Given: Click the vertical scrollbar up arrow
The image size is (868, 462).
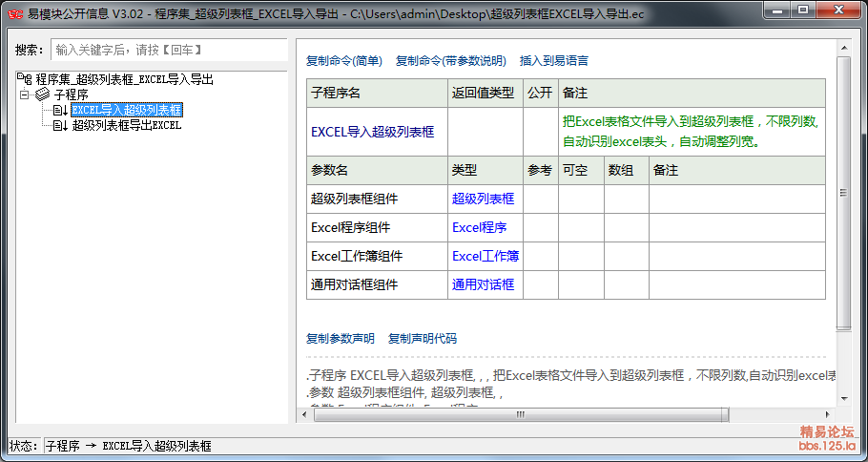Looking at the screenshot, I should point(843,48).
